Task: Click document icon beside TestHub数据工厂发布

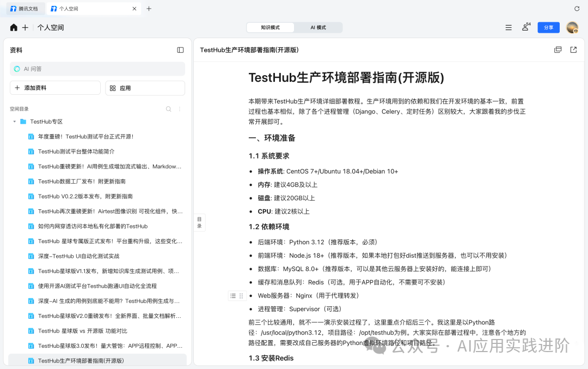Action: point(31,182)
